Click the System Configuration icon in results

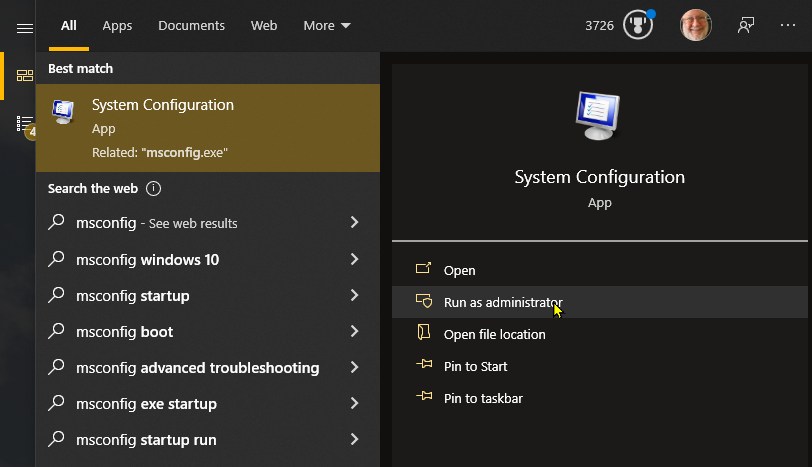click(63, 111)
